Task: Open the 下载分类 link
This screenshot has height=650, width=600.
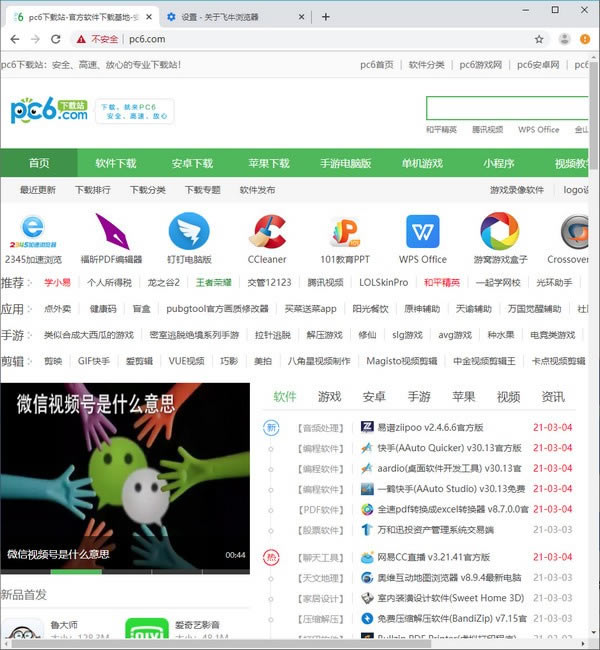Action: (x=148, y=190)
